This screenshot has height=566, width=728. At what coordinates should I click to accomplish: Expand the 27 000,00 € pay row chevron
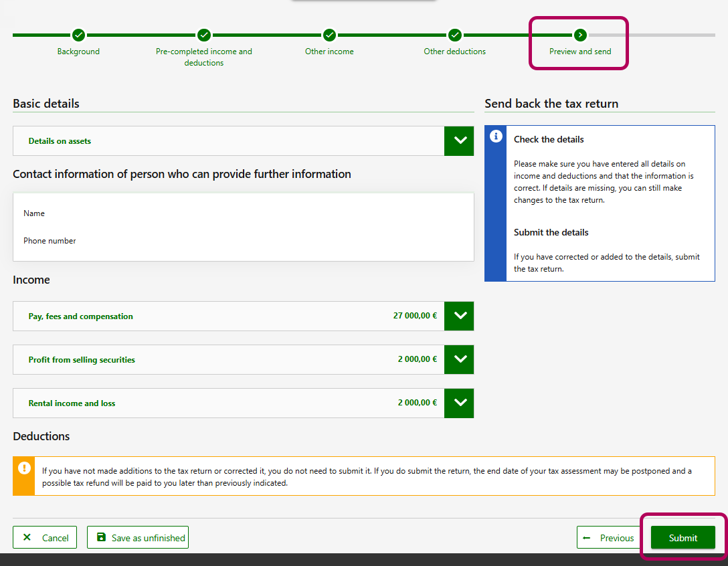(459, 316)
